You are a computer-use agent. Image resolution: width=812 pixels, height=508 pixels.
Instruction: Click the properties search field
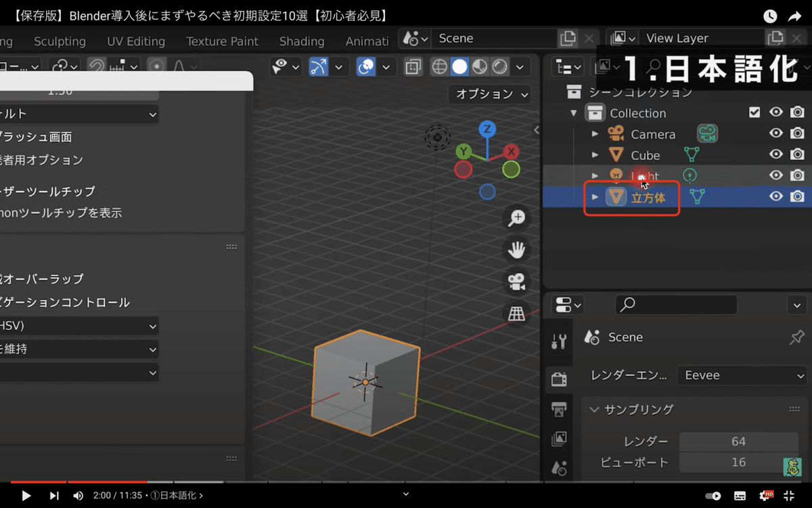(x=676, y=305)
